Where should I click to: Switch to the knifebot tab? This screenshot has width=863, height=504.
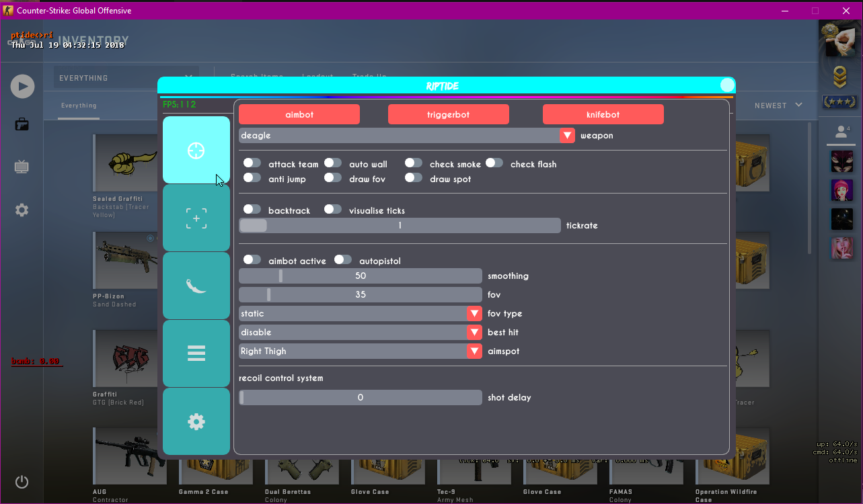603,114
